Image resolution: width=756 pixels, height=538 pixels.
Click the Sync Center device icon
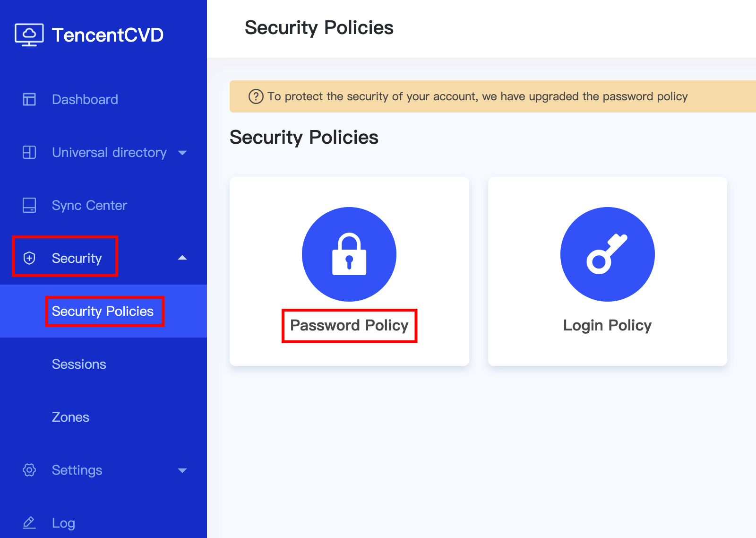(29, 205)
